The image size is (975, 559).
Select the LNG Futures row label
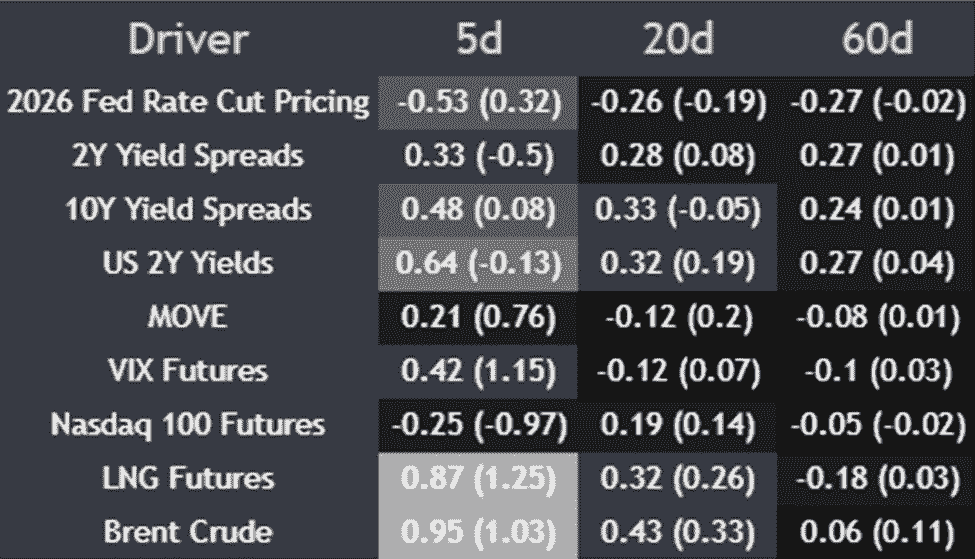click(x=188, y=478)
